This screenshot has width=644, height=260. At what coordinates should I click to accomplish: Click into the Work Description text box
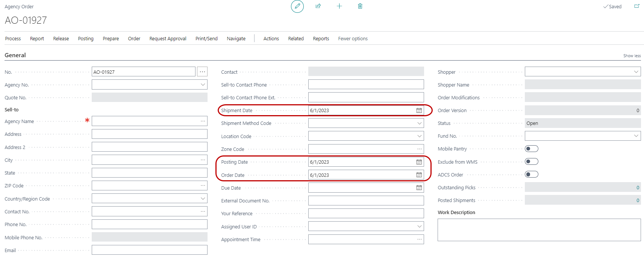pyautogui.click(x=539, y=230)
